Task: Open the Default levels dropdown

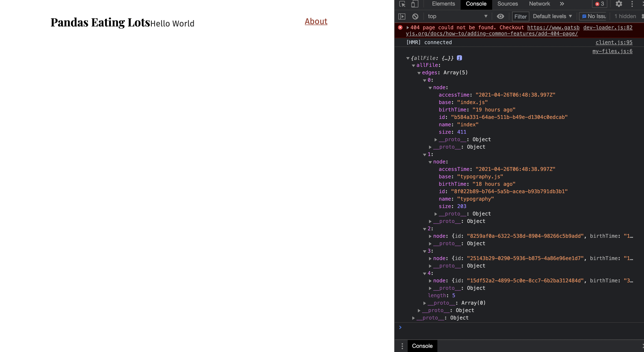Action: pos(552,16)
